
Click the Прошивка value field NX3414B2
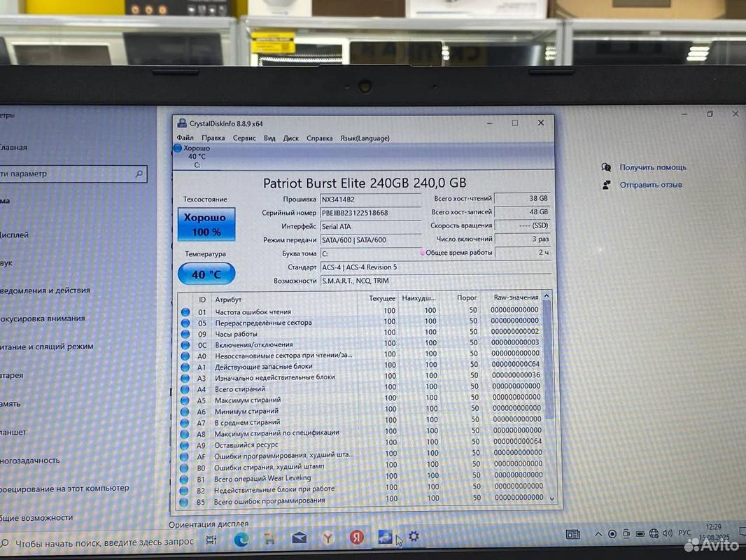coord(370,199)
